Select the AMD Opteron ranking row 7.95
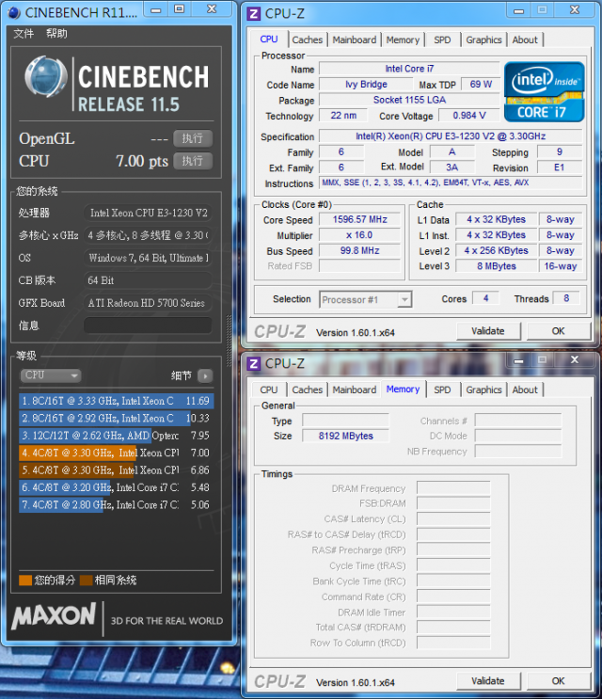 (116, 436)
